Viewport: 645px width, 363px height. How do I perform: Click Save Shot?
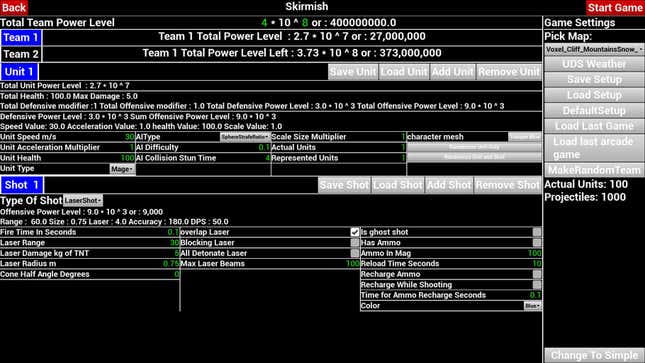[x=344, y=185]
